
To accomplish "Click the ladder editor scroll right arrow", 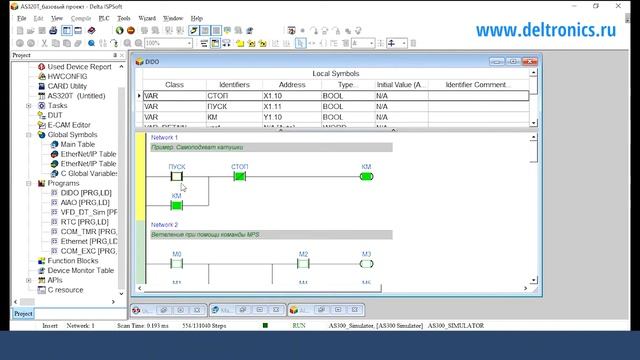I will (525, 288).
